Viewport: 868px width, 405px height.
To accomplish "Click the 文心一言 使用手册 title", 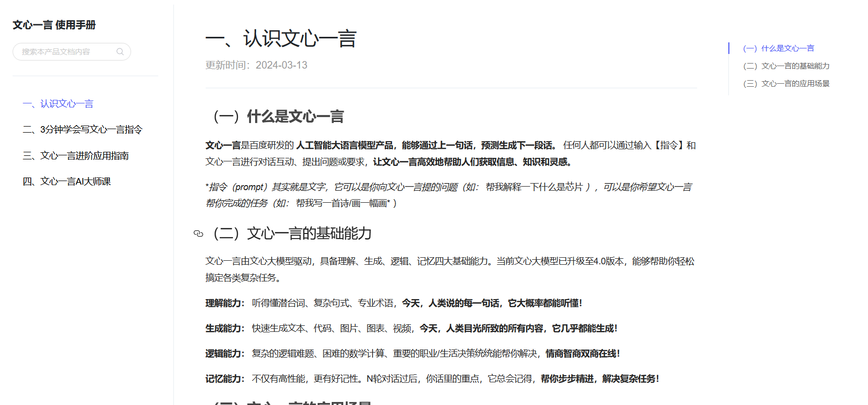I will pos(54,25).
